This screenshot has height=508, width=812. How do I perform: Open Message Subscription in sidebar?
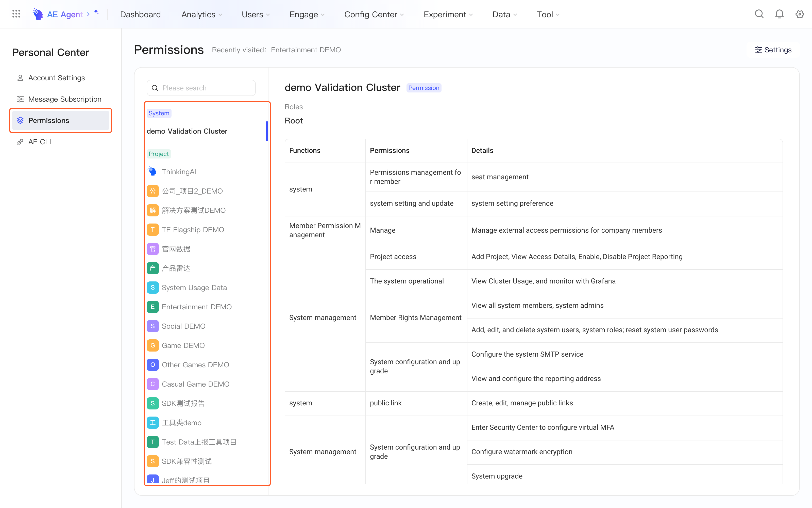(61, 99)
